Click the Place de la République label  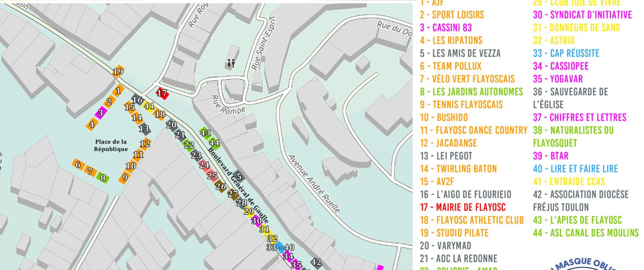tap(111, 145)
